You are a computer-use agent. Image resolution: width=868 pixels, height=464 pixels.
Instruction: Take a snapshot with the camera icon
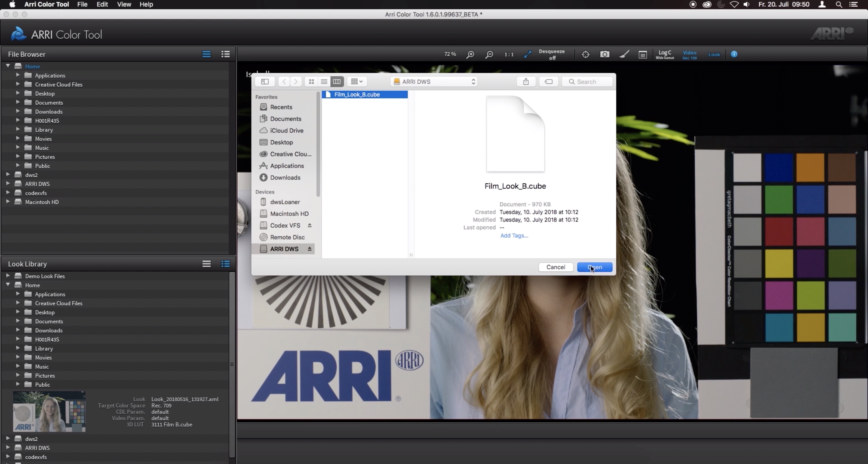[x=604, y=54]
